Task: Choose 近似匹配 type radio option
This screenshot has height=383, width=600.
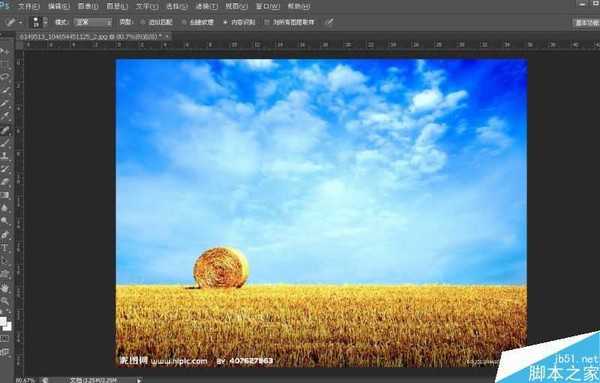Action: pyautogui.click(x=157, y=22)
